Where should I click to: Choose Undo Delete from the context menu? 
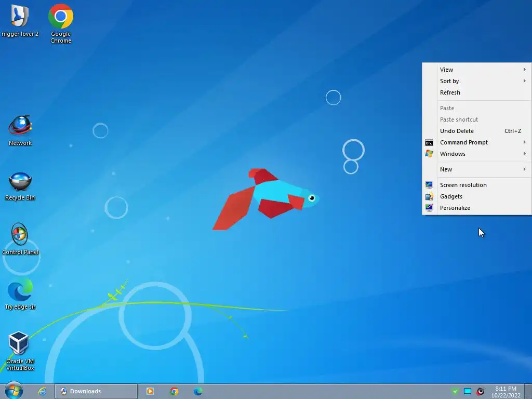[477, 131]
